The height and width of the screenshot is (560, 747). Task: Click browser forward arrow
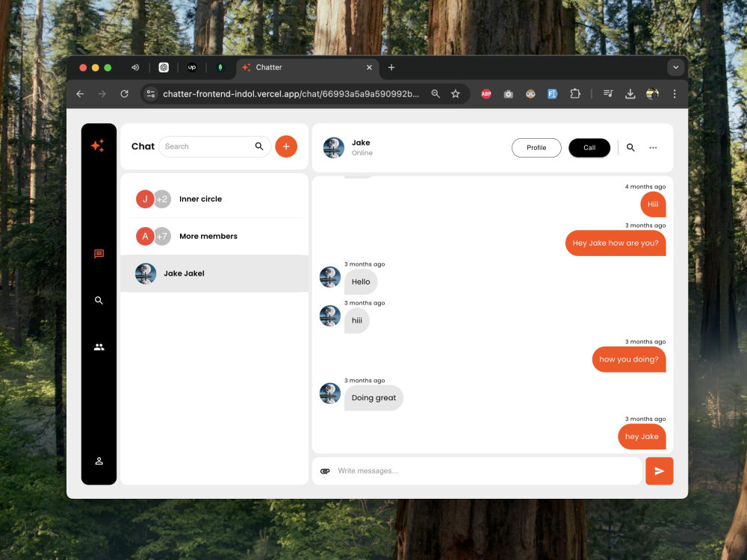pyautogui.click(x=102, y=94)
